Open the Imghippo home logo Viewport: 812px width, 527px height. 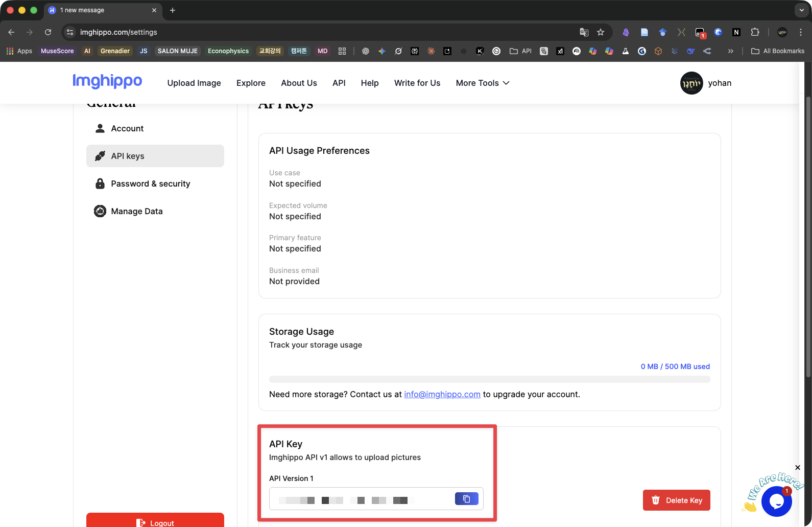point(107,82)
